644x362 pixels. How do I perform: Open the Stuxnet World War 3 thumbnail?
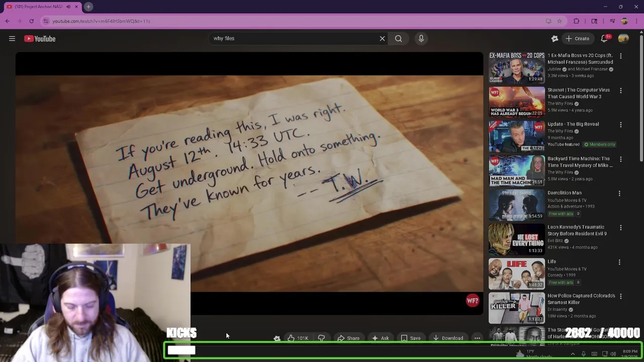(x=517, y=102)
